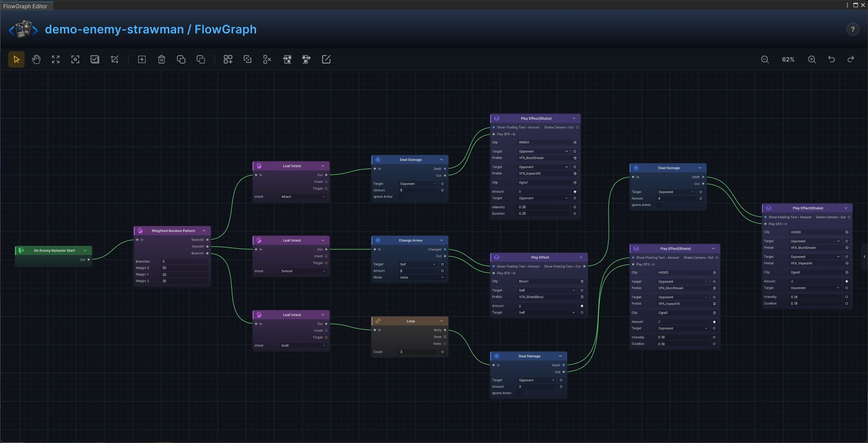This screenshot has width=868, height=443.
Task: Click Body output port on Loop node
Action: point(445,330)
